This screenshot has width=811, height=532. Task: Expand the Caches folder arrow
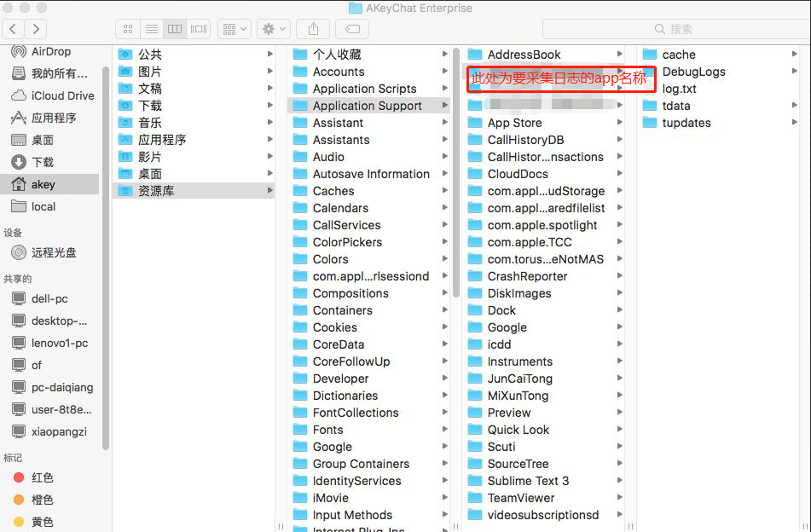click(x=445, y=191)
